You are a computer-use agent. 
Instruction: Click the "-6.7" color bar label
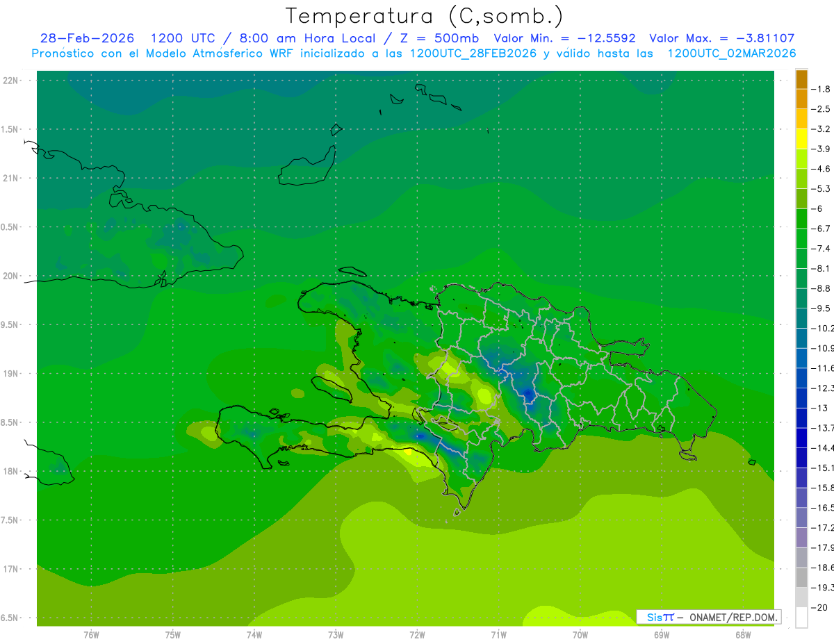(821, 229)
